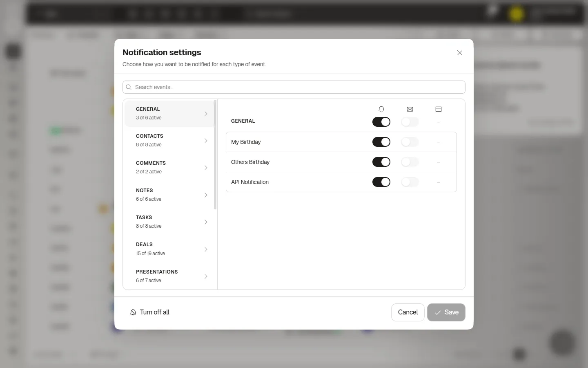Enable email notification for Others Birthday
Image resolution: width=588 pixels, height=368 pixels.
pyautogui.click(x=410, y=162)
